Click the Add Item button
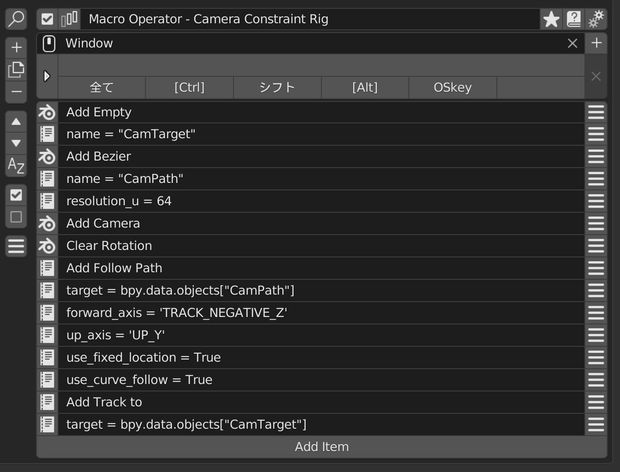Image resolution: width=620 pixels, height=472 pixels. tap(321, 447)
